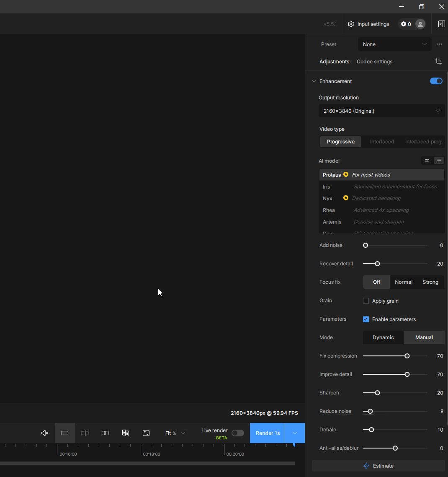Select side-by-side preview mode
This screenshot has height=477, width=448.
click(105, 433)
